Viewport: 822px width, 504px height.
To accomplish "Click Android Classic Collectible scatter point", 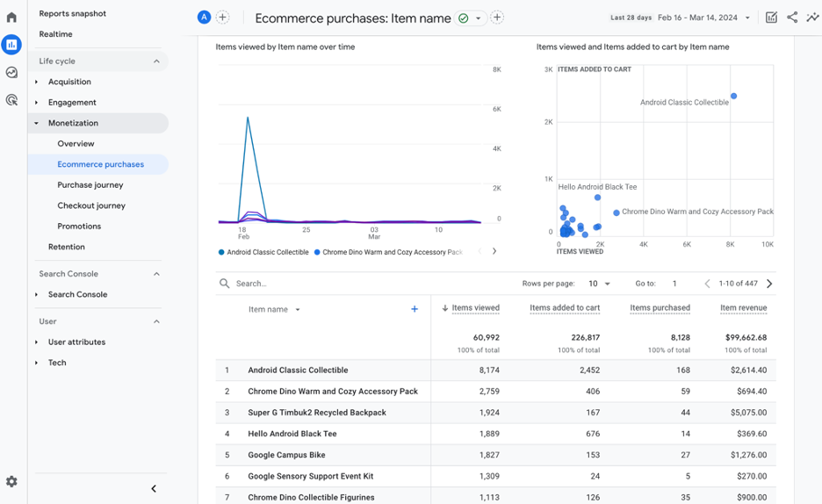I will pos(734,96).
